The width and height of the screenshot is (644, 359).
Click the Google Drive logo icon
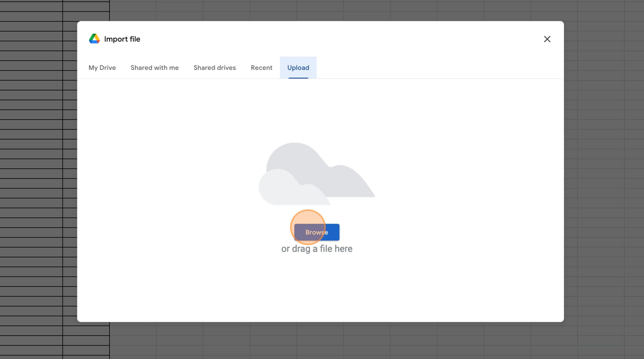[x=94, y=39]
